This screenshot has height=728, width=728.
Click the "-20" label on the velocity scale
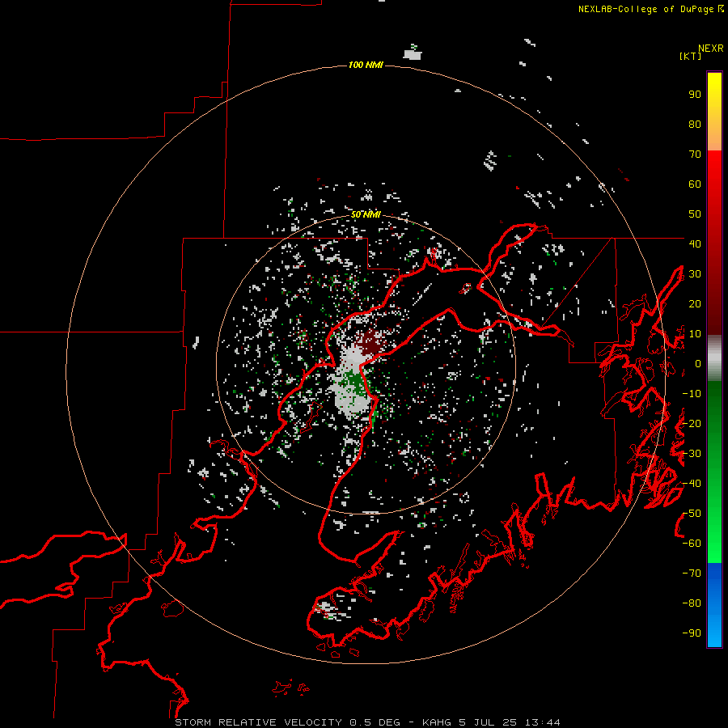point(692,423)
